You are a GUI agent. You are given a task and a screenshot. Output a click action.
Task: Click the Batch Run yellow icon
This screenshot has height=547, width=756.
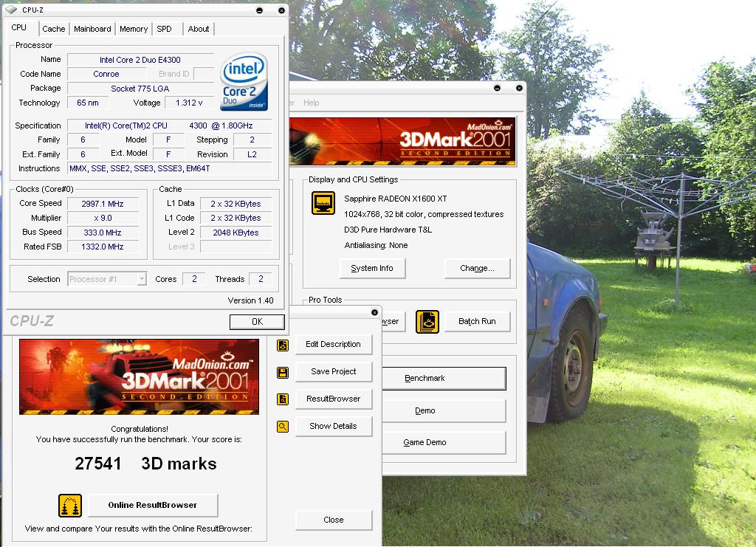point(427,322)
